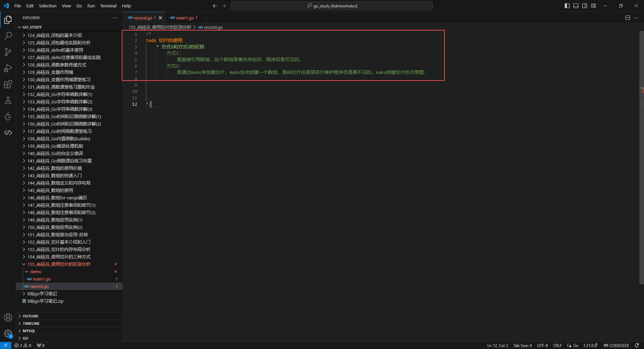Click Go version 1.21.0 status item
This screenshot has width=644, height=349.
[590, 345]
